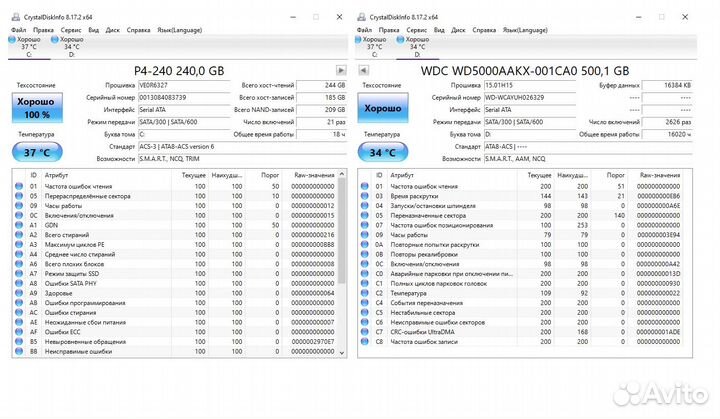This screenshot has width=720, height=419.
Task: Click status icon for Переназначенные сектора row
Action: pyautogui.click(x=365, y=215)
